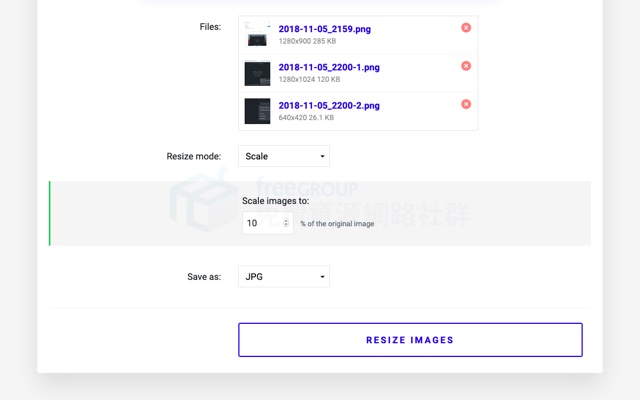Image resolution: width=640 pixels, height=400 pixels.
Task: Open the 2018-11-05_2159.png file name link
Action: click(324, 29)
